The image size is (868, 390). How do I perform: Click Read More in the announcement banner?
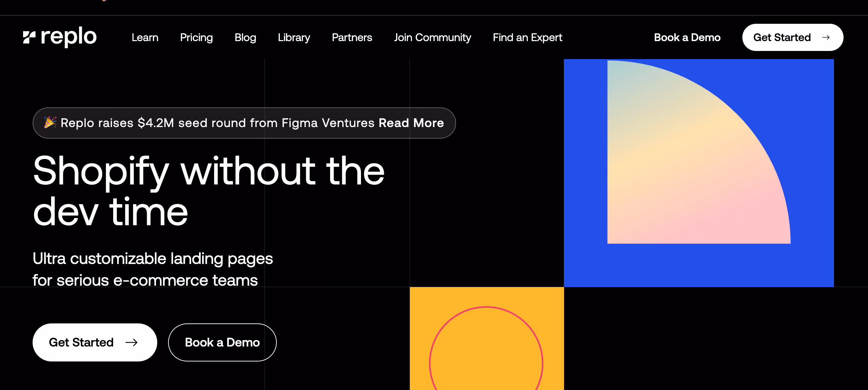click(411, 123)
